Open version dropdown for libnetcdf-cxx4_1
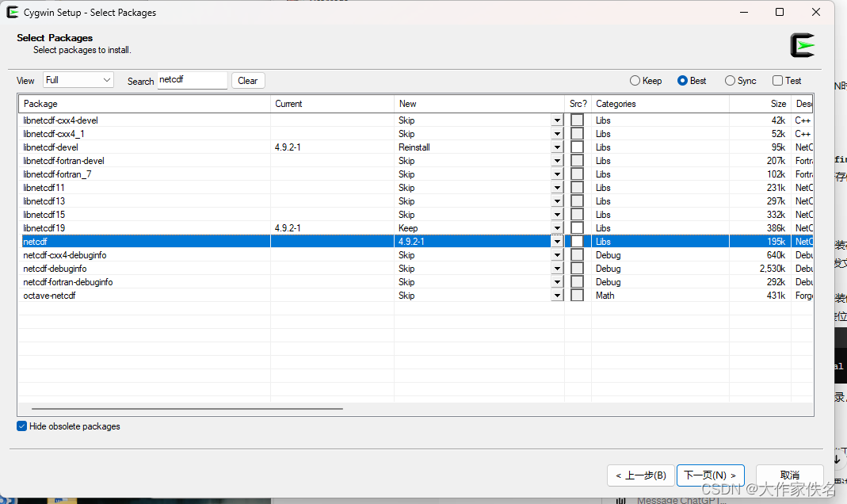 coord(557,133)
